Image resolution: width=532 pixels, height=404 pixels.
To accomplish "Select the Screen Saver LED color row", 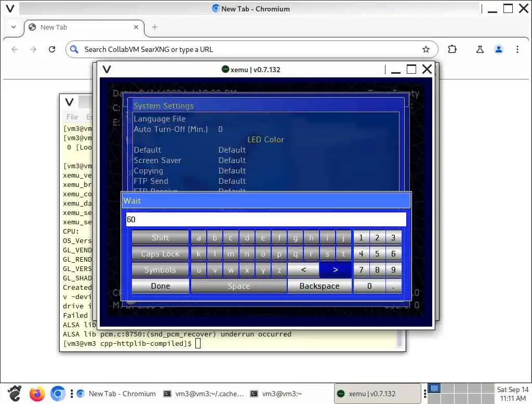I will (x=266, y=160).
